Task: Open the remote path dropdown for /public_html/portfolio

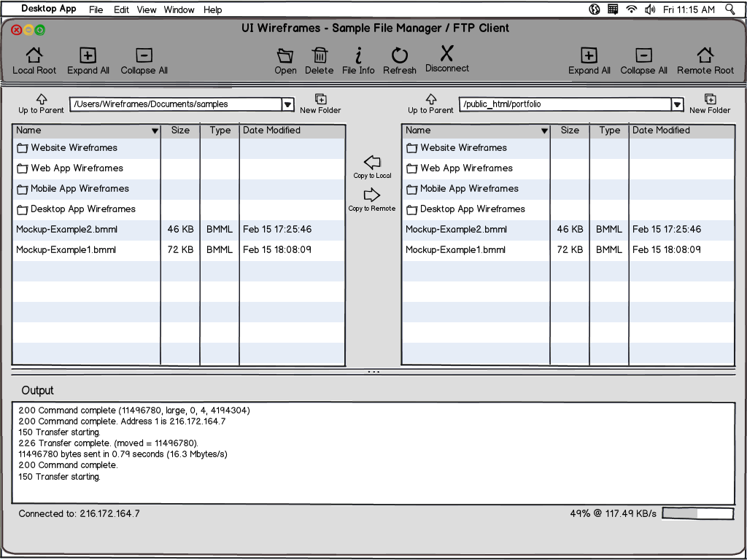Action: 677,104
